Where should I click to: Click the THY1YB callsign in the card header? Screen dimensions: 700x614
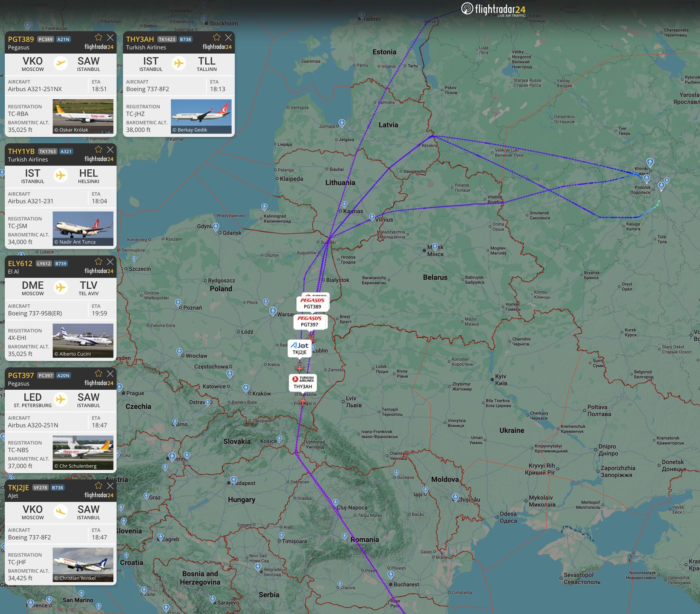(21, 151)
